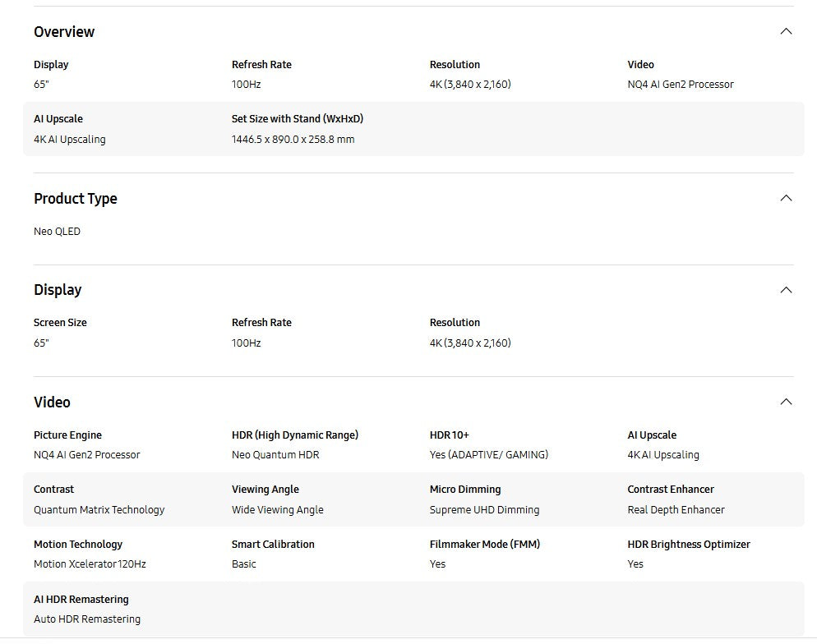Image resolution: width=817 pixels, height=644 pixels.
Task: Click the Overview section heading
Action: click(x=64, y=32)
